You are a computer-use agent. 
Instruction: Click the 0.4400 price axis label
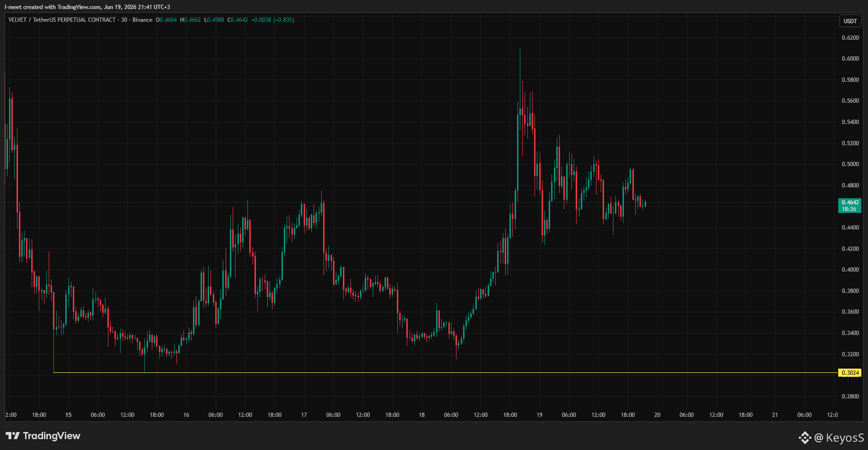pos(850,228)
